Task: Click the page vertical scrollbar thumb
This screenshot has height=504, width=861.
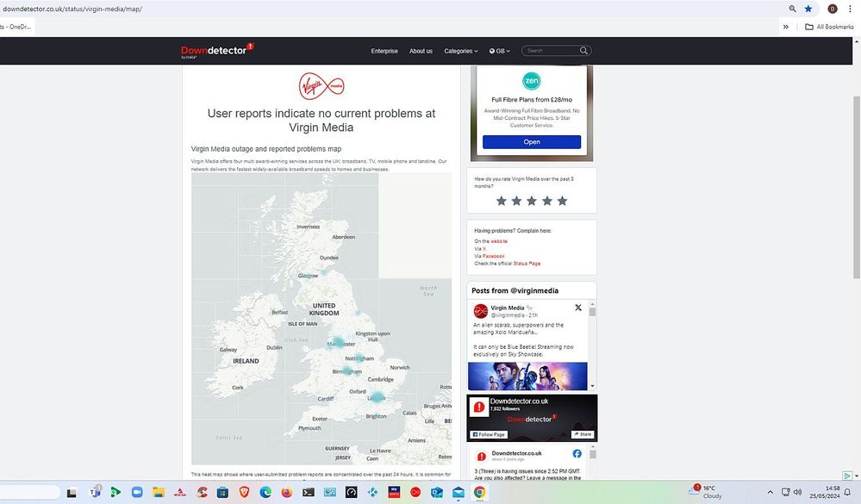Action: pos(857,188)
